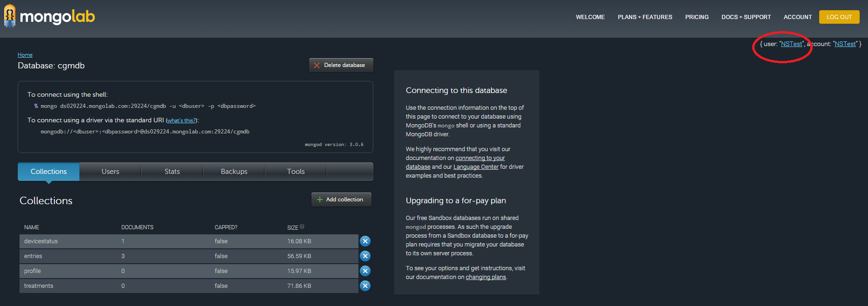Remove the profile collection using its X icon
868x306 pixels.
pos(365,271)
